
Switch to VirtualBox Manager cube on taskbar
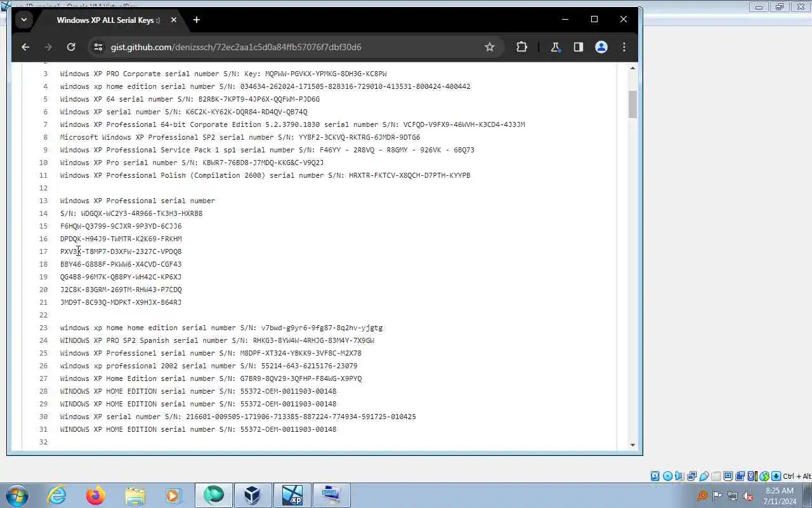tap(252, 495)
